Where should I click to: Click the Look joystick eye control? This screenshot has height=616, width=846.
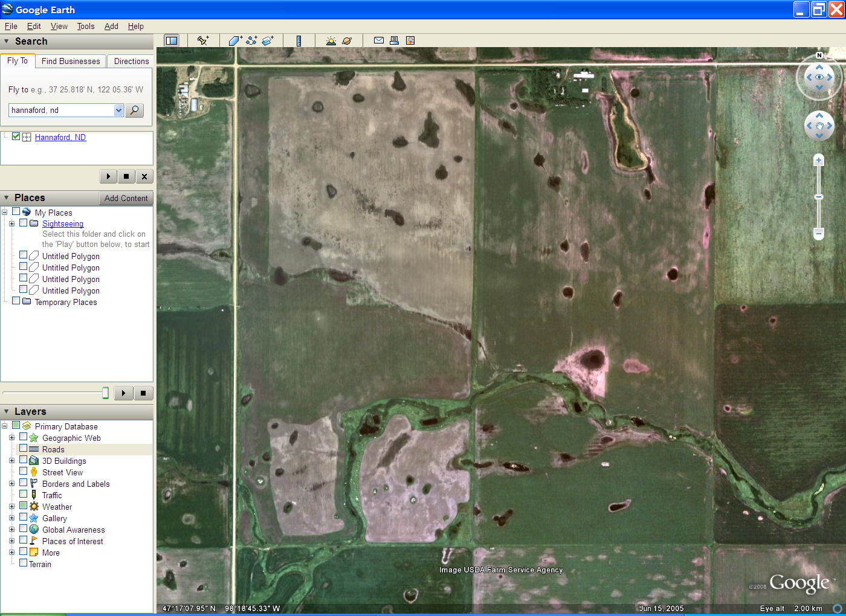(x=819, y=77)
